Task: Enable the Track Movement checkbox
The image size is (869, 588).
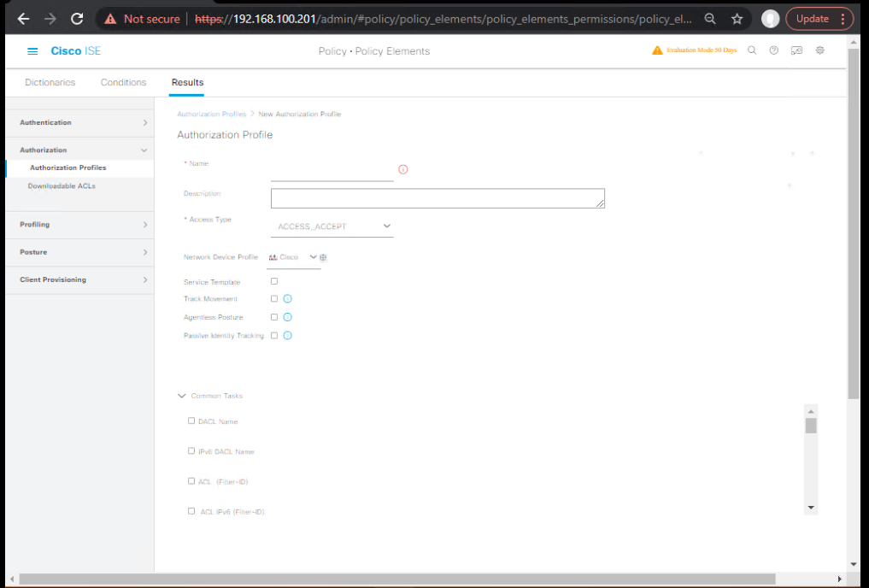Action: point(274,299)
